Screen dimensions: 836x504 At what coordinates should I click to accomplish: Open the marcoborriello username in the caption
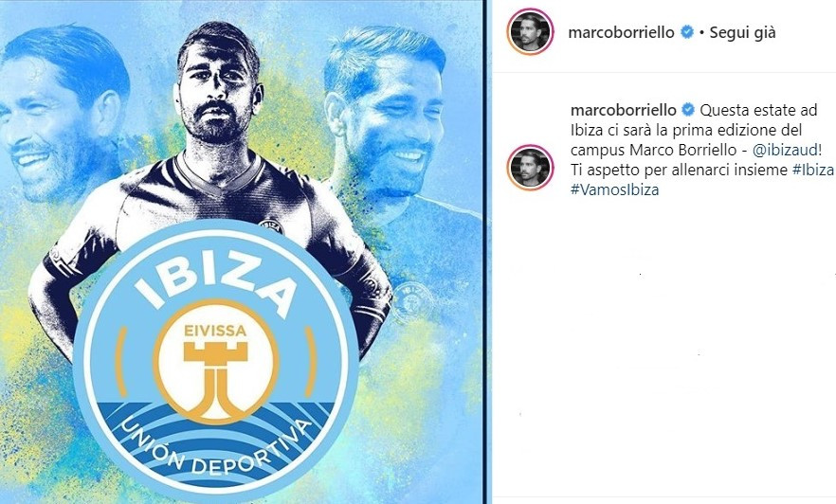(x=624, y=110)
